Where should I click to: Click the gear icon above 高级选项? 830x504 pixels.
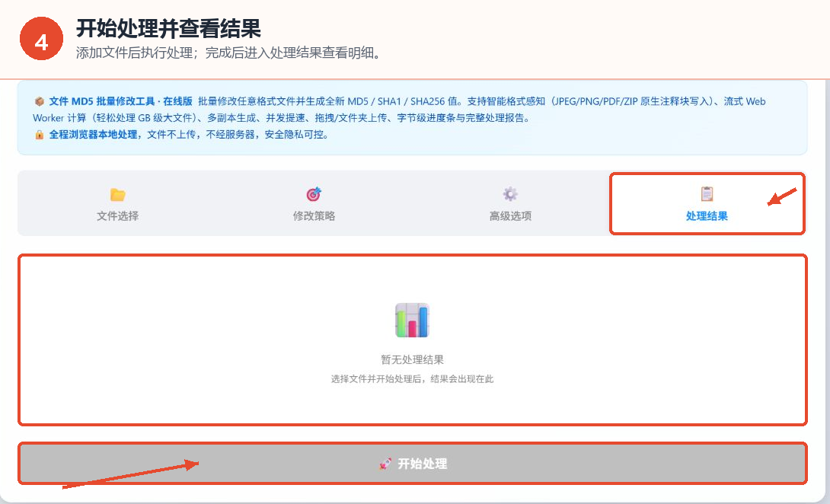510,194
